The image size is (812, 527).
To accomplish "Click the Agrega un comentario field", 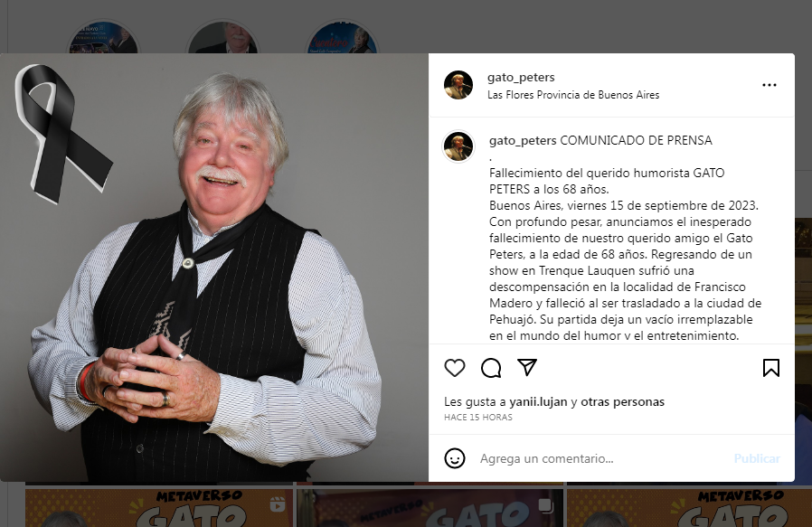I will [600, 458].
